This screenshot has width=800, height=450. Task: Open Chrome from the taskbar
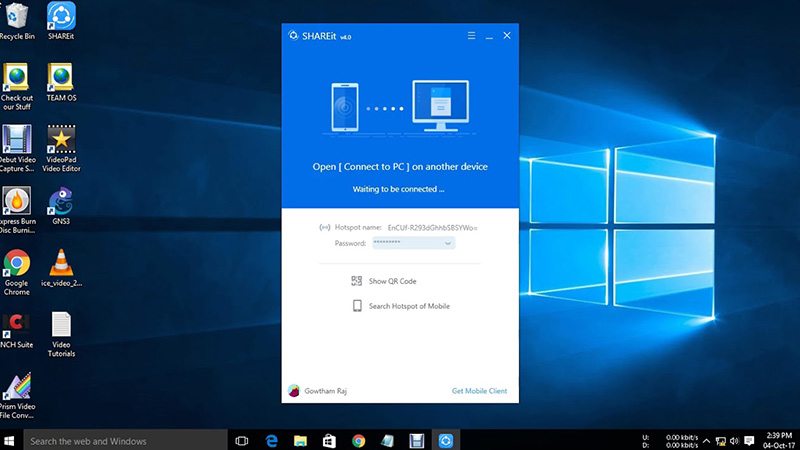pos(359,441)
